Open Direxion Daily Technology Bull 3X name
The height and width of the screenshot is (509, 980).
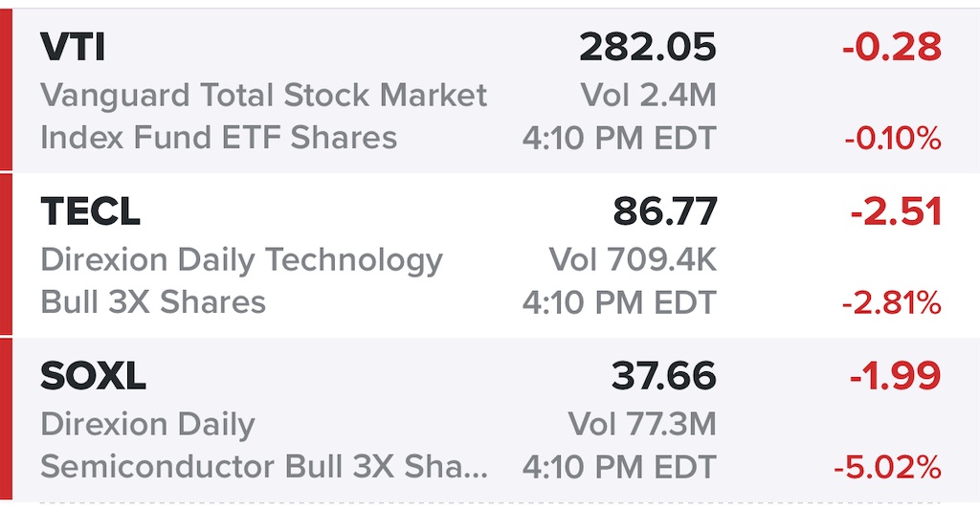[x=242, y=280]
